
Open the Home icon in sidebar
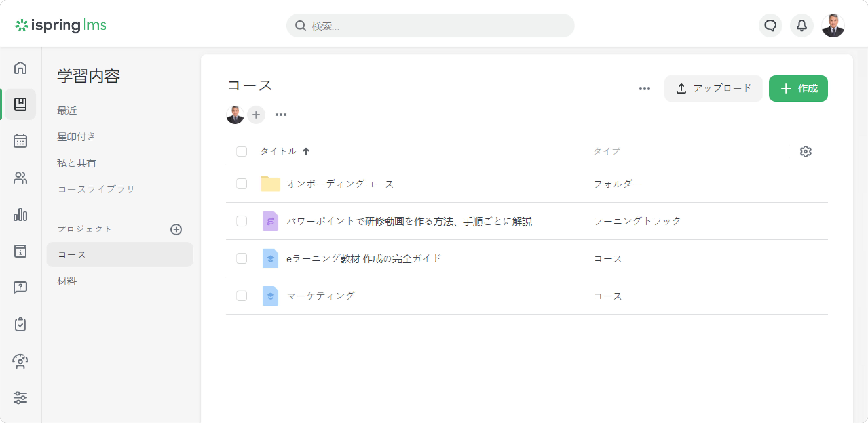click(x=20, y=68)
